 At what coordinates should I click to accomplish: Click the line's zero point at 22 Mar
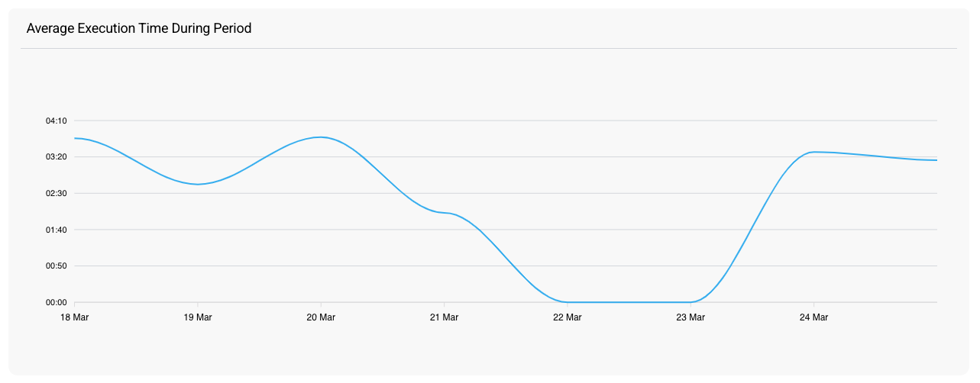click(x=568, y=302)
